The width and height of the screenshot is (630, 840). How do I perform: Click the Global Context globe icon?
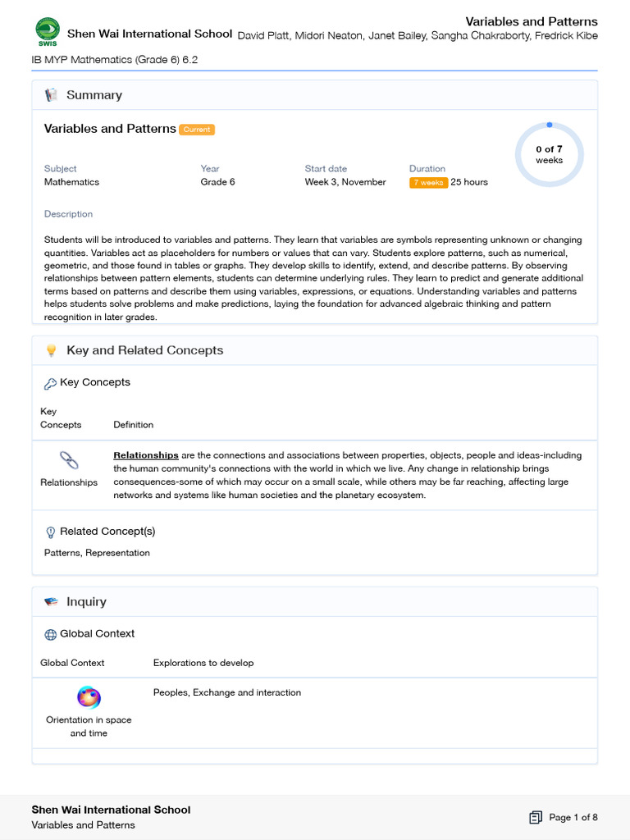50,634
